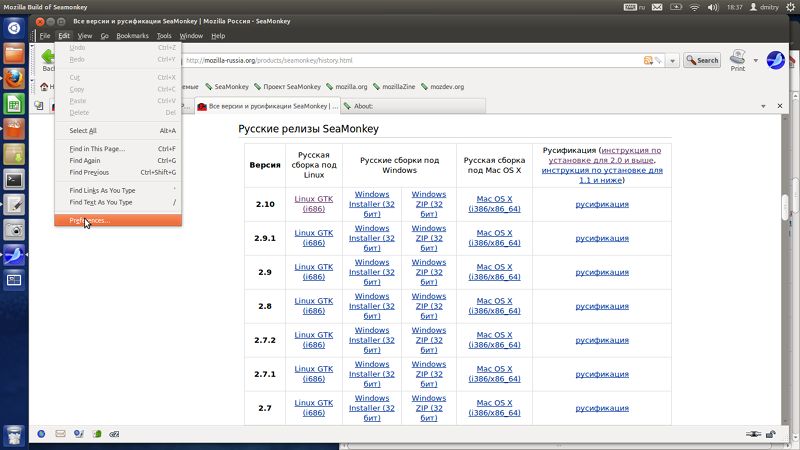Open the text editor launcher icon
The image size is (800, 450).
point(14,205)
